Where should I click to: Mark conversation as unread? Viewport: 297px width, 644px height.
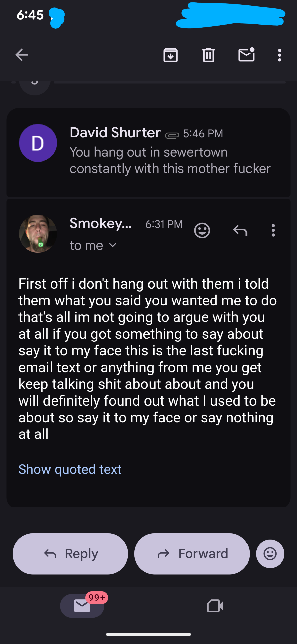pos(246,55)
